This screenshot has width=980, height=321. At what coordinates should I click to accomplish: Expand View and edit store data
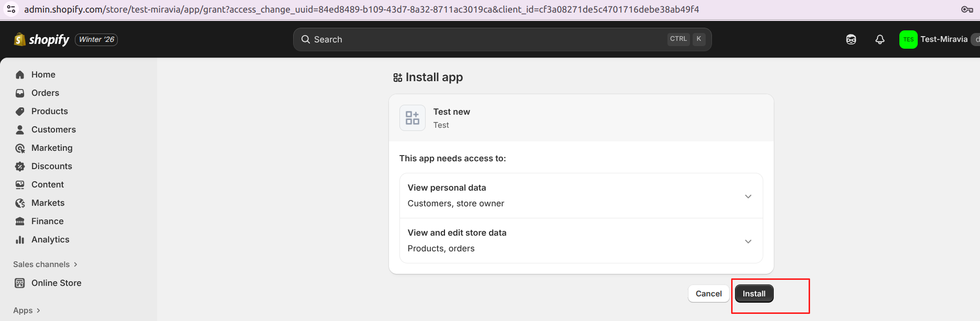748,241
